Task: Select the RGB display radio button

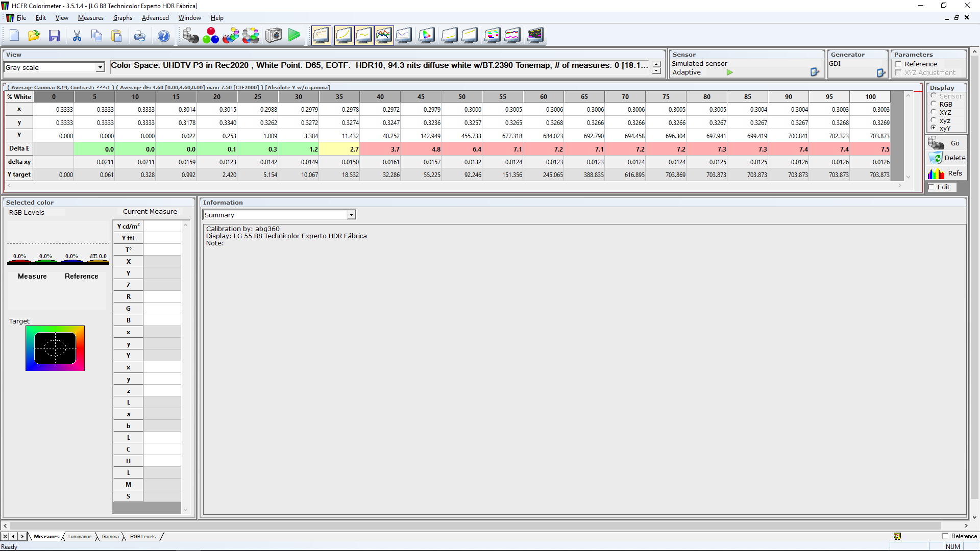Action: coord(934,104)
